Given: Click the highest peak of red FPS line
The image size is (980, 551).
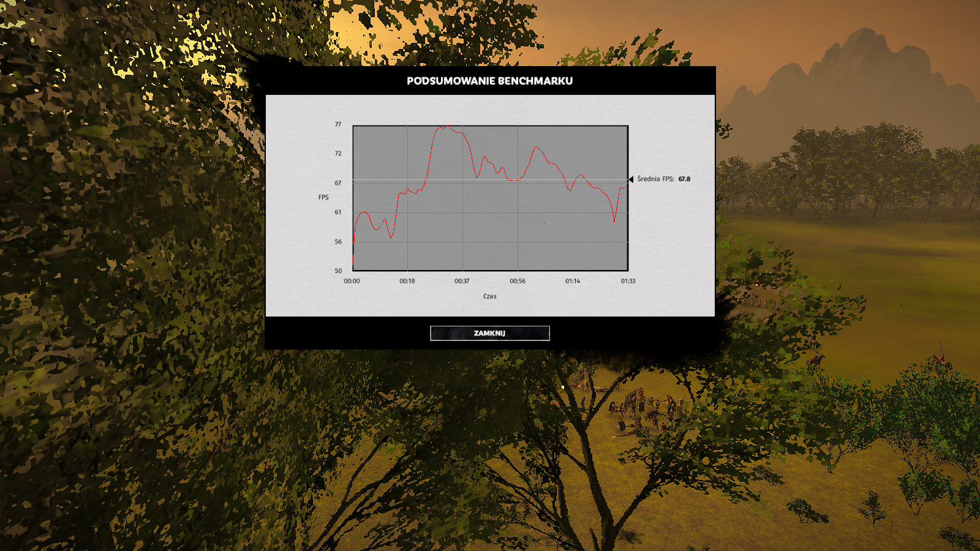Looking at the screenshot, I should tap(448, 126).
